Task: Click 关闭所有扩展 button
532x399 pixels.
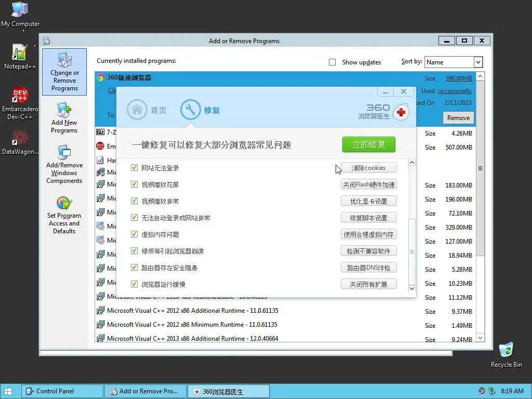Action: pos(369,284)
